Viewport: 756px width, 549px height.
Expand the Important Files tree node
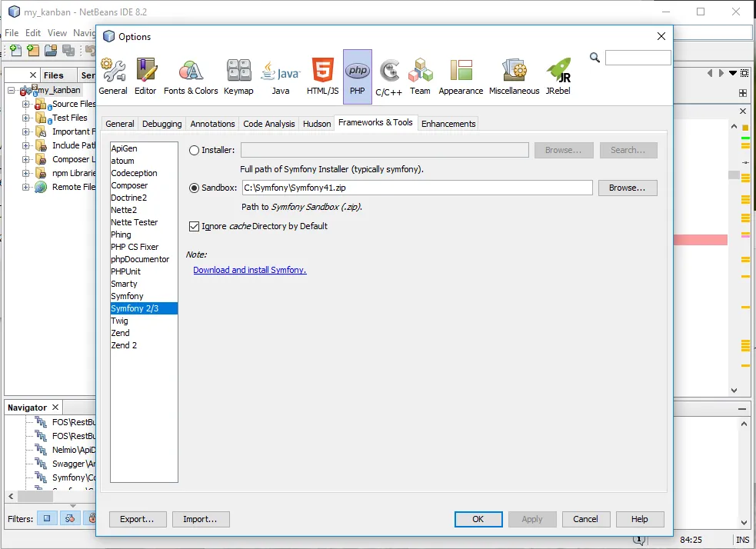(x=25, y=131)
